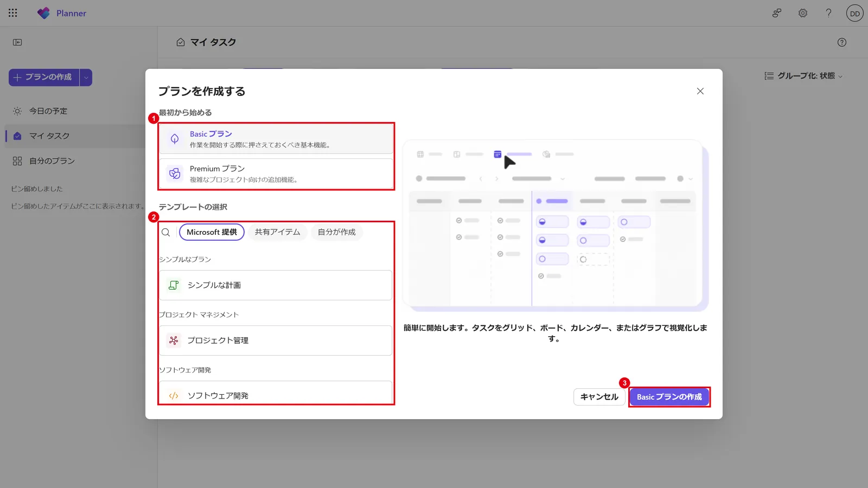Click the シンプルな計画 template icon
The width and height of the screenshot is (868, 488).
coord(174,285)
